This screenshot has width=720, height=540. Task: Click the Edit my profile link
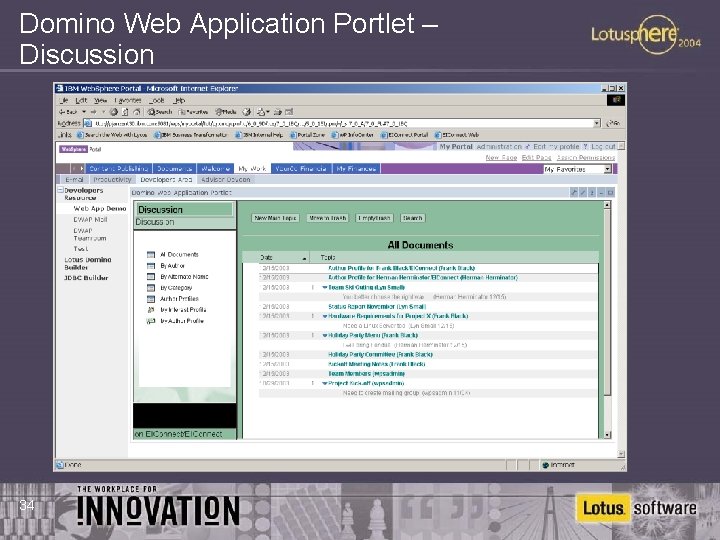point(556,146)
